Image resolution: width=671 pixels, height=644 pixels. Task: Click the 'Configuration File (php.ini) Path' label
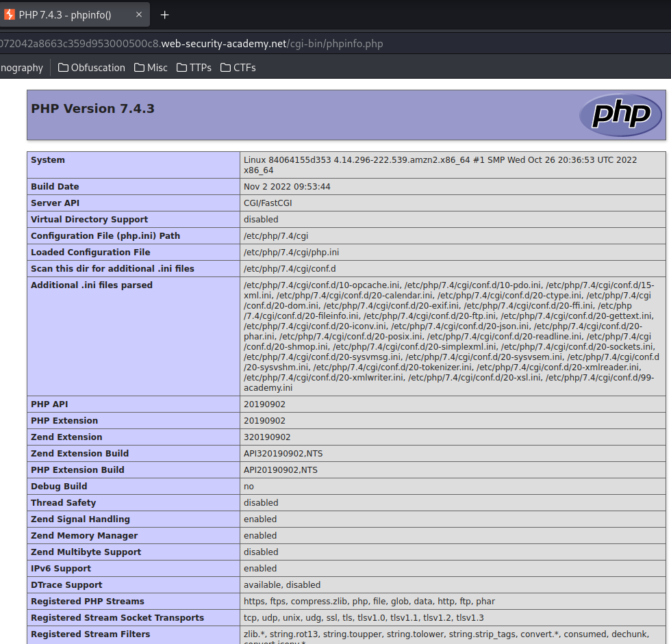pyautogui.click(x=105, y=236)
